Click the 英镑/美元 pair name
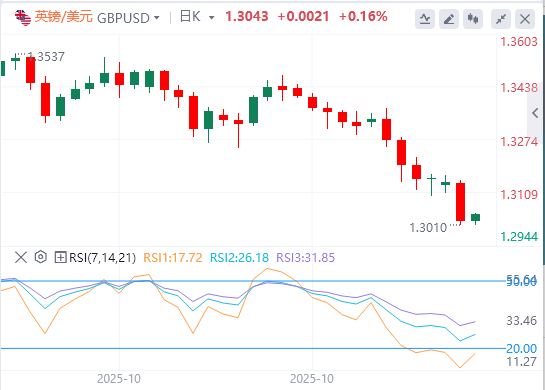Viewport: 545px width, 390px height. coord(64,17)
